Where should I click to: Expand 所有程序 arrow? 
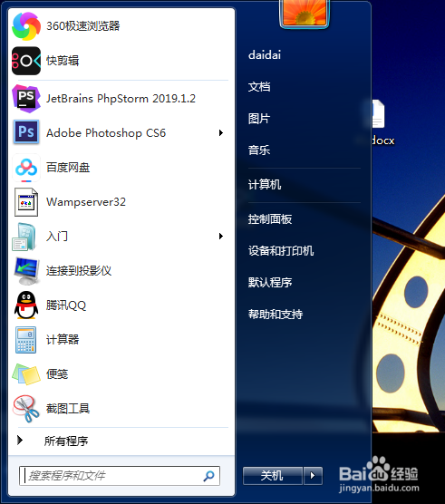pos(20,440)
